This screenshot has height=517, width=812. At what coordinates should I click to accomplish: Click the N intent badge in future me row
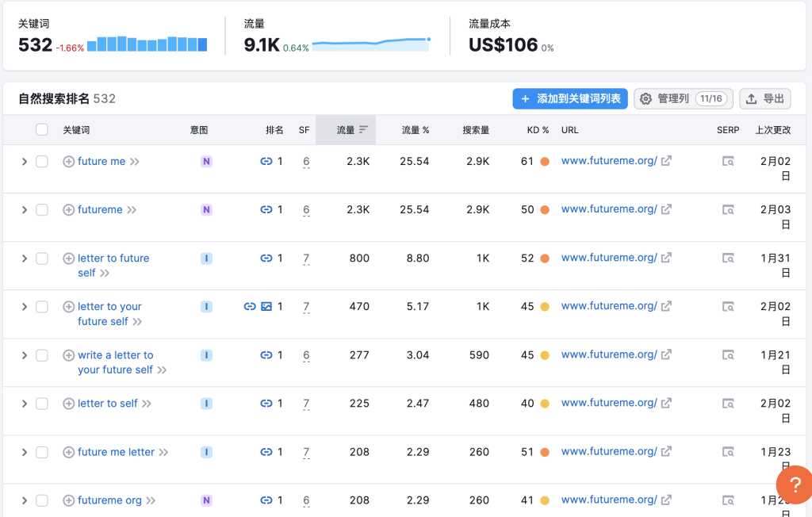(x=206, y=162)
